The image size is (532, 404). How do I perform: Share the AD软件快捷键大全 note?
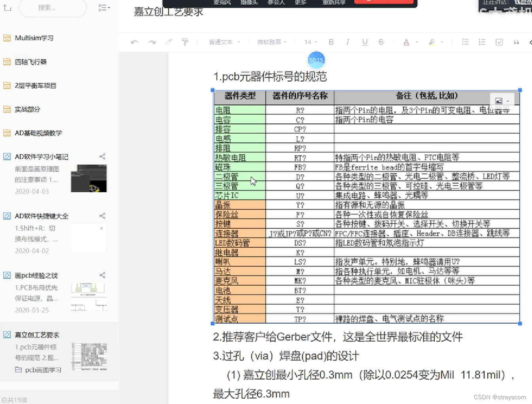pyautogui.click(x=102, y=216)
